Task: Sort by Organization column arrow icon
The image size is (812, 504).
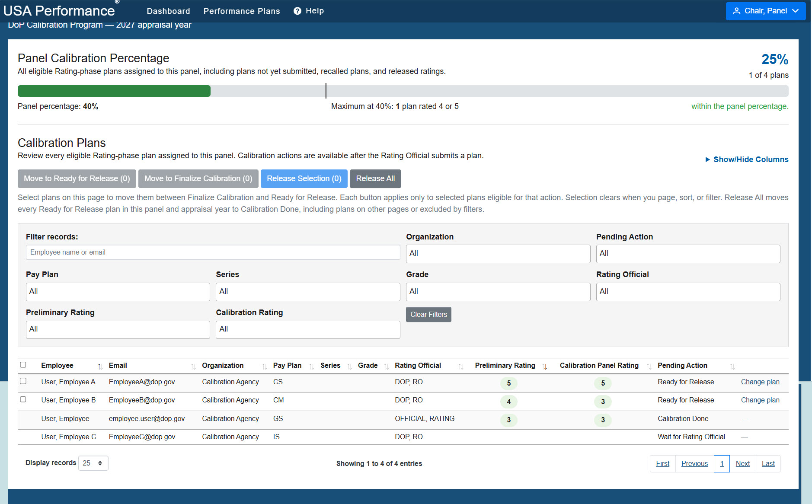Action: (x=264, y=366)
